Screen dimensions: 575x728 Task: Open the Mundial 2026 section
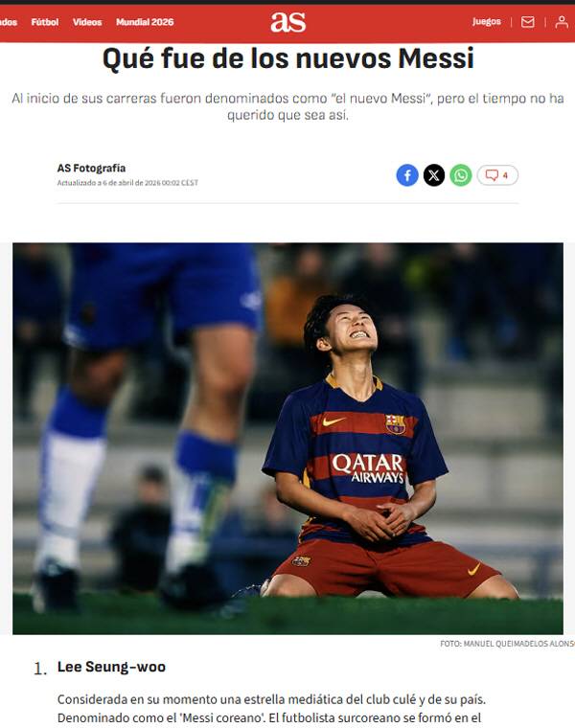click(145, 22)
